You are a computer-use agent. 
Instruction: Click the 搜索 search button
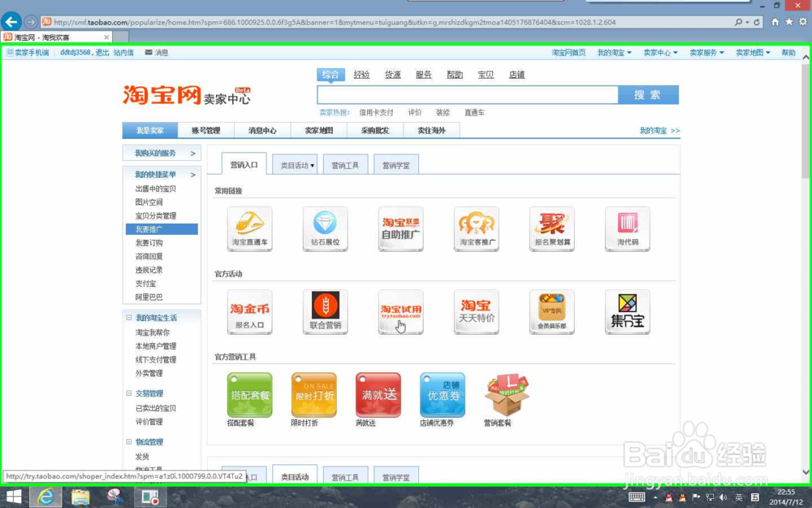tap(648, 95)
